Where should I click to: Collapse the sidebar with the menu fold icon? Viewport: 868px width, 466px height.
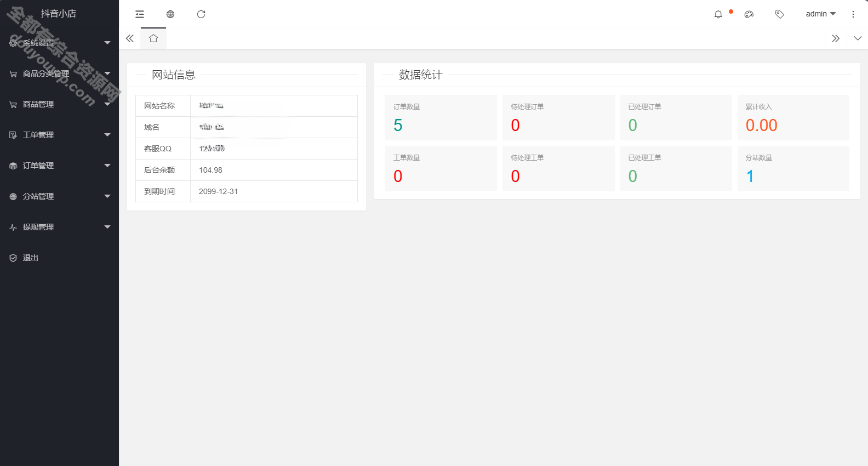coord(140,14)
